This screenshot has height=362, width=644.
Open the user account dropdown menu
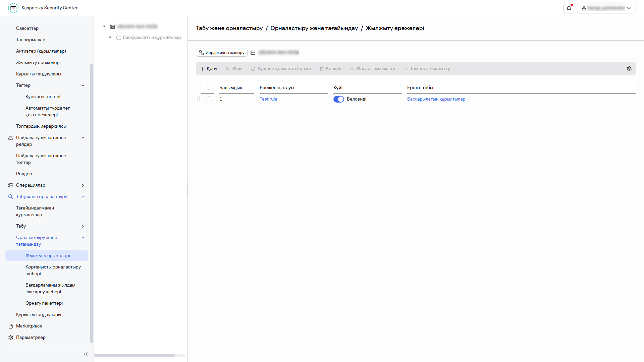tap(629, 8)
